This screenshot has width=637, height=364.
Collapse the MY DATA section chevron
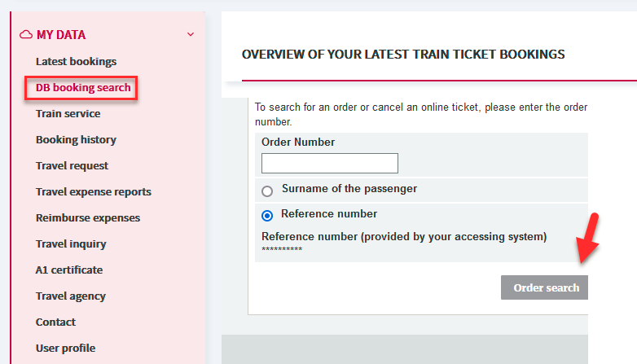191,34
